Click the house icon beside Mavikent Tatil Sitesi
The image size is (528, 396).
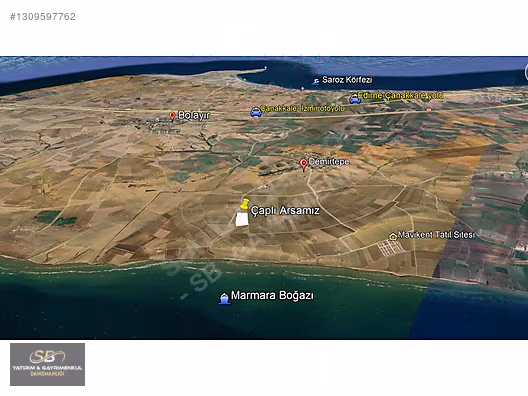click(x=393, y=236)
